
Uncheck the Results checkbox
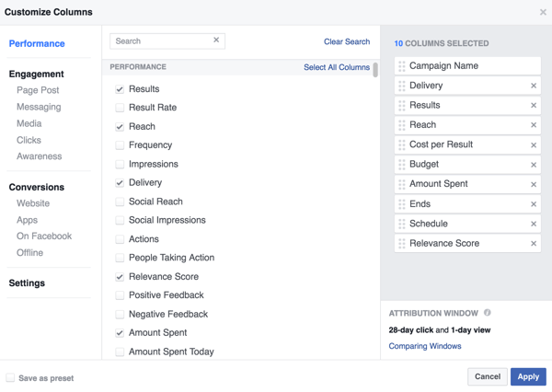click(120, 89)
